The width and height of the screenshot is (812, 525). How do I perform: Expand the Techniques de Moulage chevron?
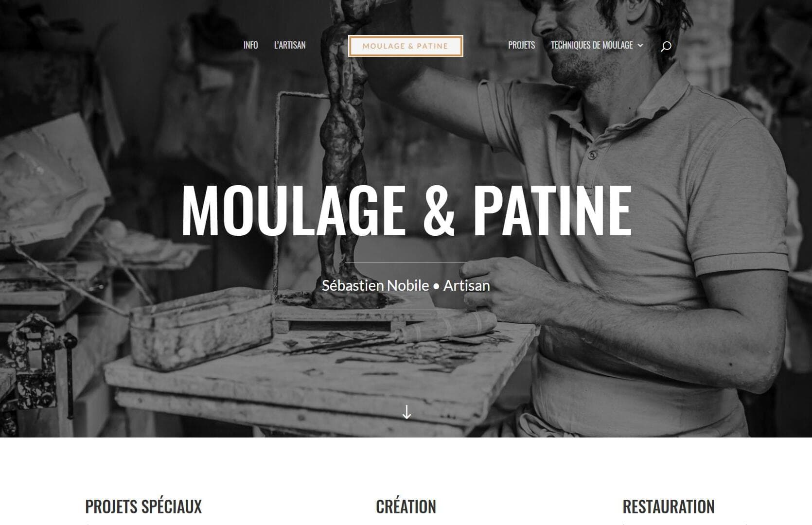pos(640,45)
